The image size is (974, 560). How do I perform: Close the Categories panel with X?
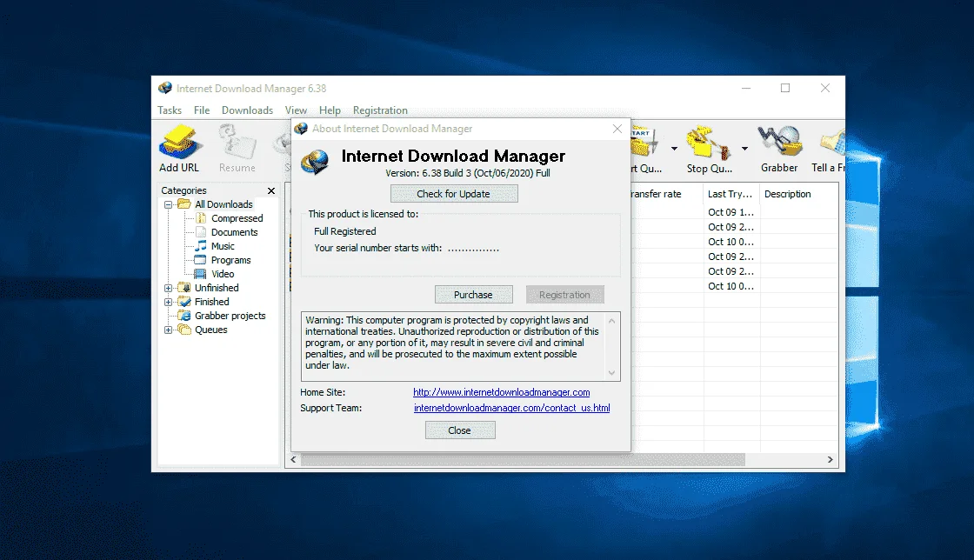tap(270, 190)
